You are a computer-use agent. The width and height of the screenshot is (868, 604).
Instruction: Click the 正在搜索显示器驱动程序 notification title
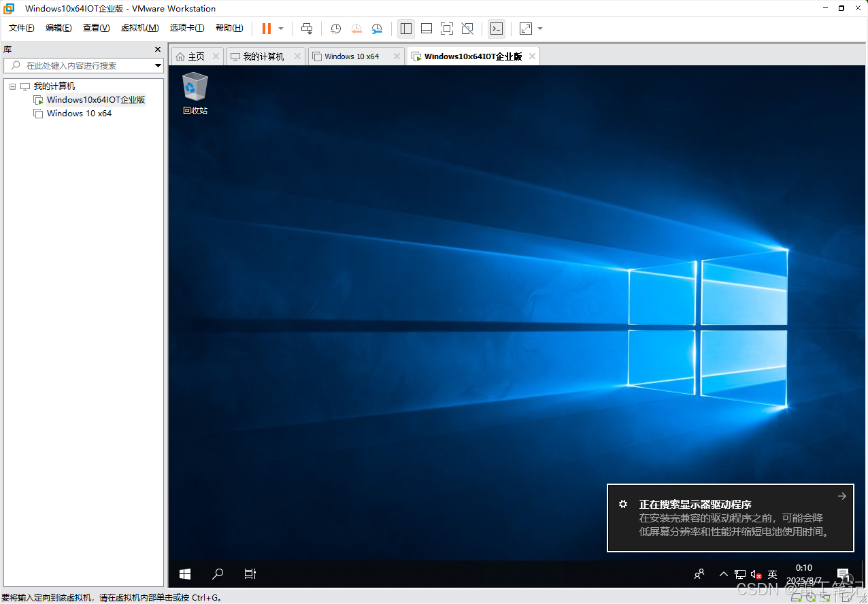pyautogui.click(x=695, y=505)
